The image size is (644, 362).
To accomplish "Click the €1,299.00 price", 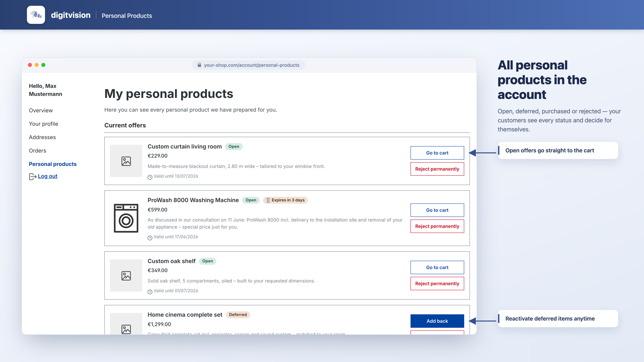I will pos(159,324).
